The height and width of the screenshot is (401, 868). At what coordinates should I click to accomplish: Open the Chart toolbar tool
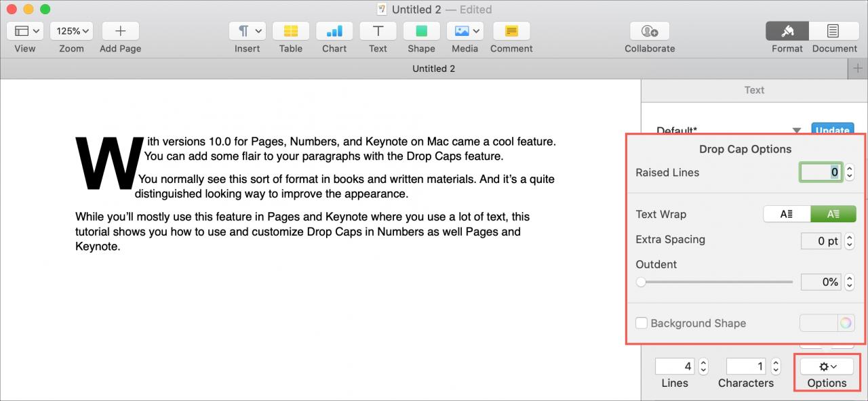(x=334, y=31)
